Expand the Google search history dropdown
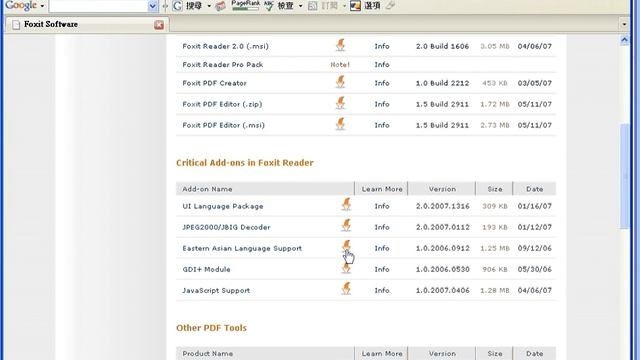The image size is (640, 360). 153,6
